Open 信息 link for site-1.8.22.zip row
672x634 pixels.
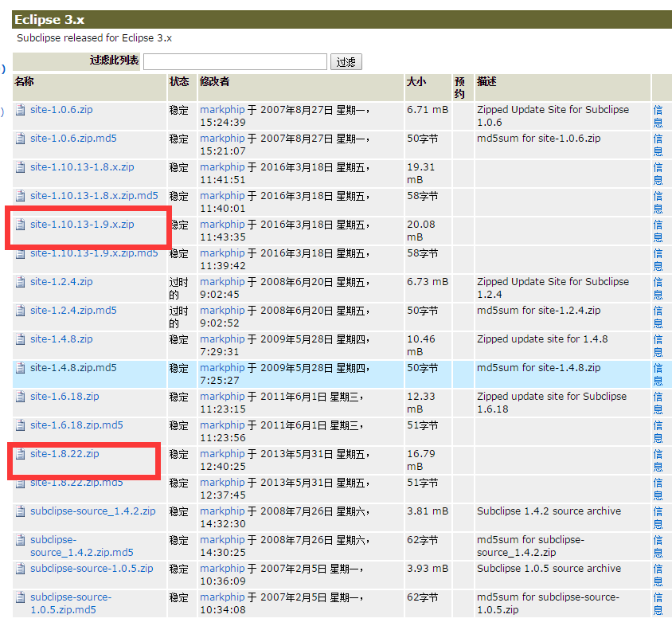(x=658, y=460)
